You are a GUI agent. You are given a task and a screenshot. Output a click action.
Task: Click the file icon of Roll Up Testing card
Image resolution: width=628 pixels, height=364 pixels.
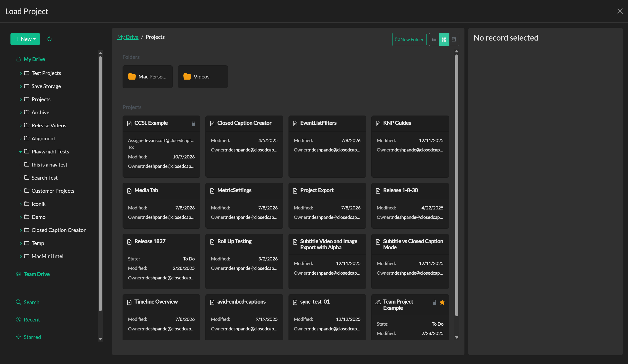(212, 242)
